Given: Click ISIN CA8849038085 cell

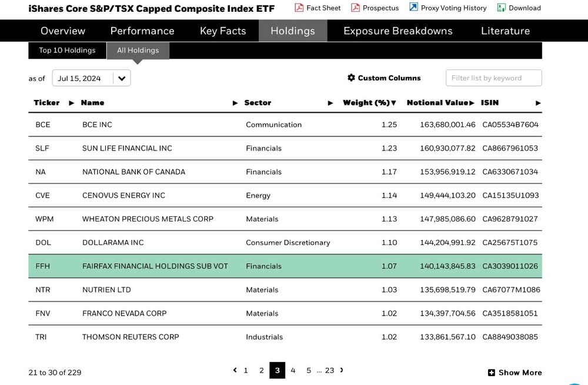Looking at the screenshot, I should (x=510, y=337).
